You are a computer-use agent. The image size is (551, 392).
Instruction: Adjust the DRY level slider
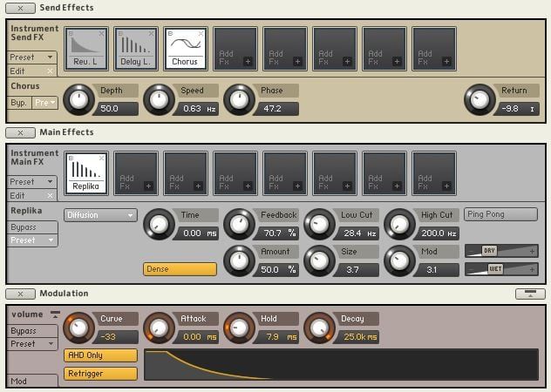501,250
